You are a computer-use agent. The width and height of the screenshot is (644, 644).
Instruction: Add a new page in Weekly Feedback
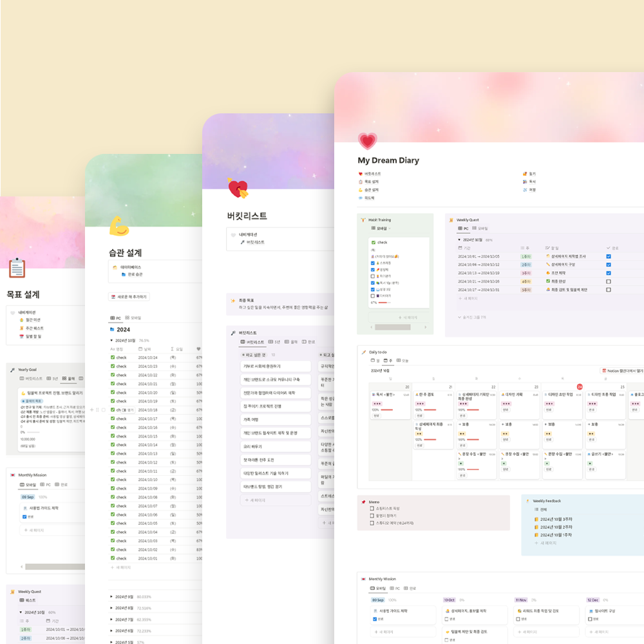[x=545, y=543]
